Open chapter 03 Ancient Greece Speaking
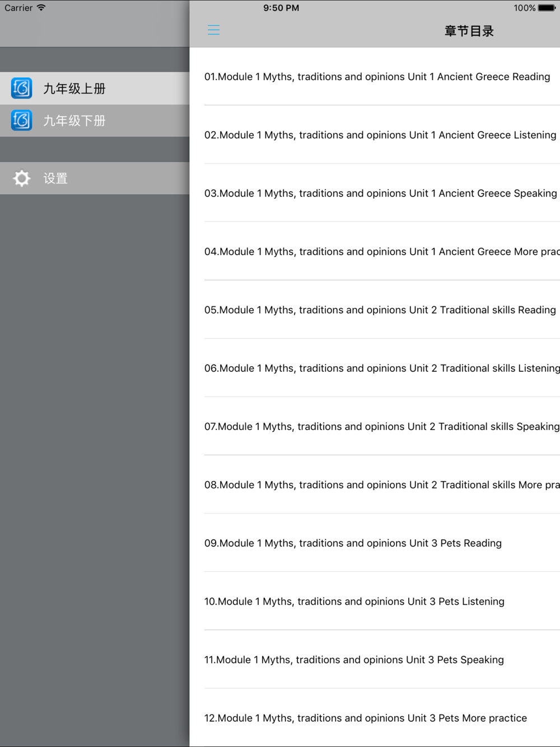Image resolution: width=560 pixels, height=747 pixels. [382, 193]
